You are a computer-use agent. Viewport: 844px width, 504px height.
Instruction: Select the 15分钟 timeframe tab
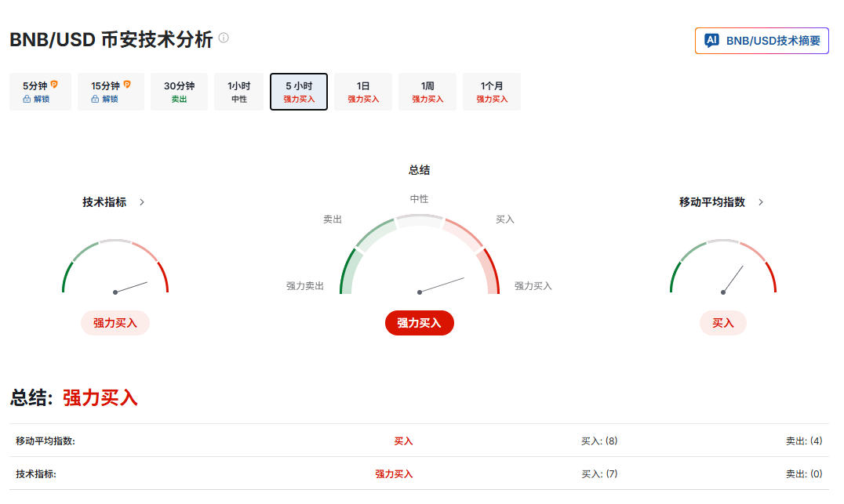111,92
